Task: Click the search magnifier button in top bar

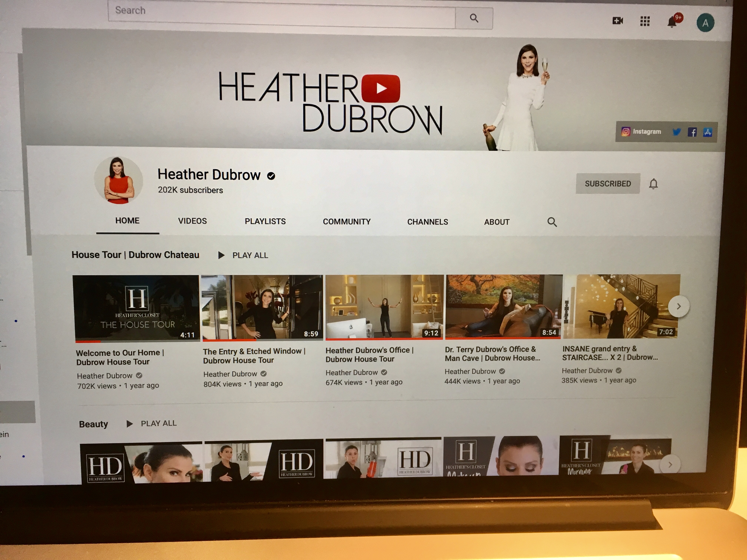Action: click(474, 18)
